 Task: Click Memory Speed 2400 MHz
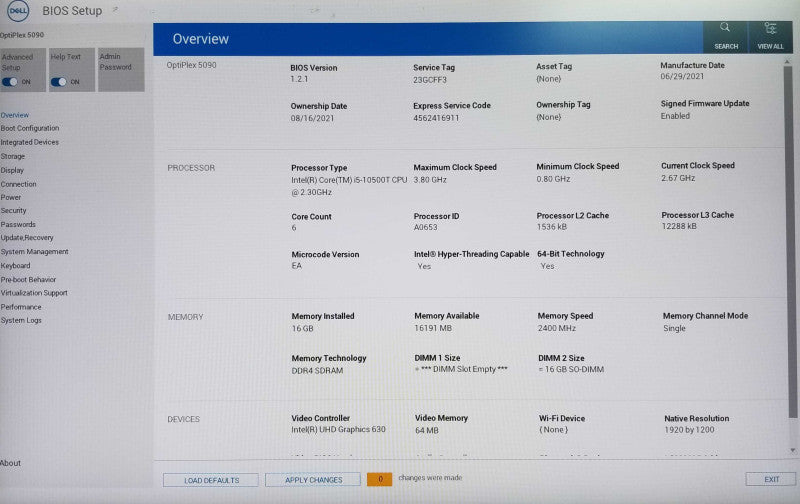pos(557,328)
